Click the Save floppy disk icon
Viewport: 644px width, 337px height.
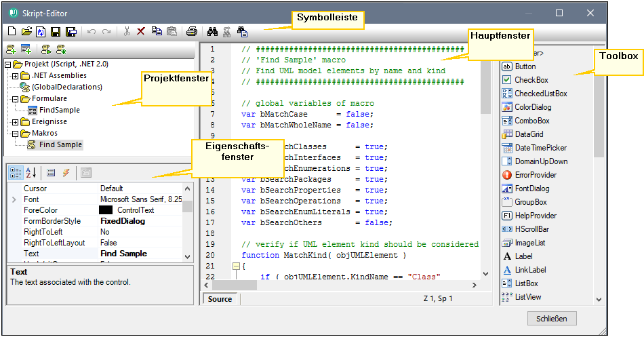click(x=56, y=31)
